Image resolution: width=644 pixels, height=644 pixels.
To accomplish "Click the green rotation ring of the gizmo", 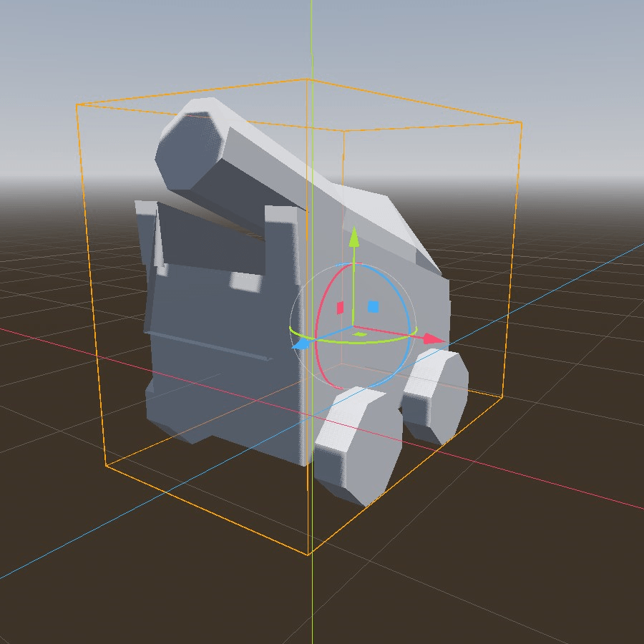I will tap(379, 339).
